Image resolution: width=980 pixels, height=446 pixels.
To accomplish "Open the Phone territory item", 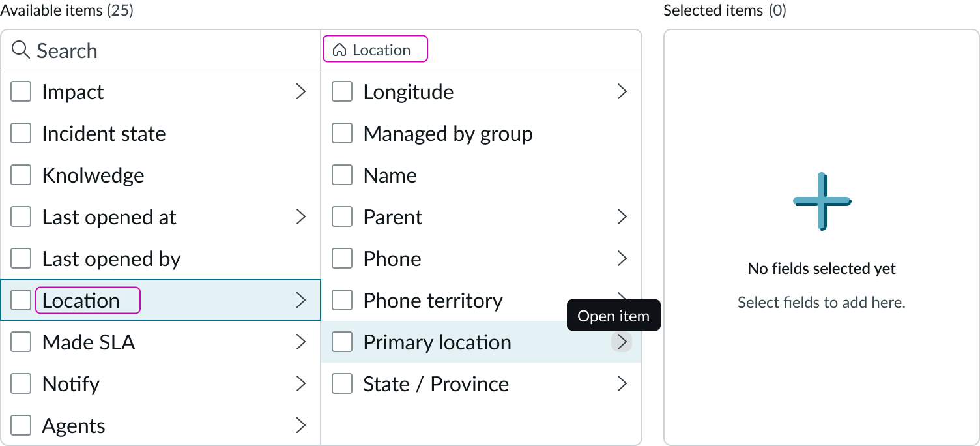I will [x=622, y=300].
